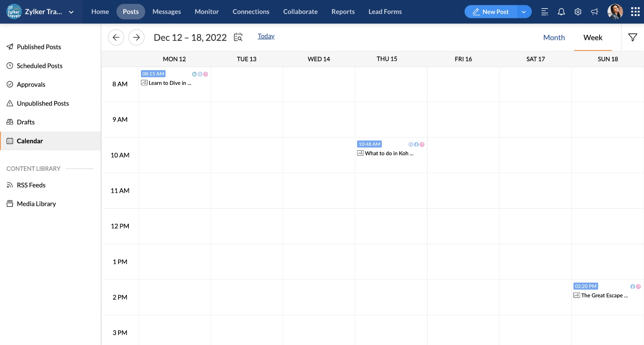The height and width of the screenshot is (345, 644).
Task: Open the apps grid icon
Action: coord(635,11)
